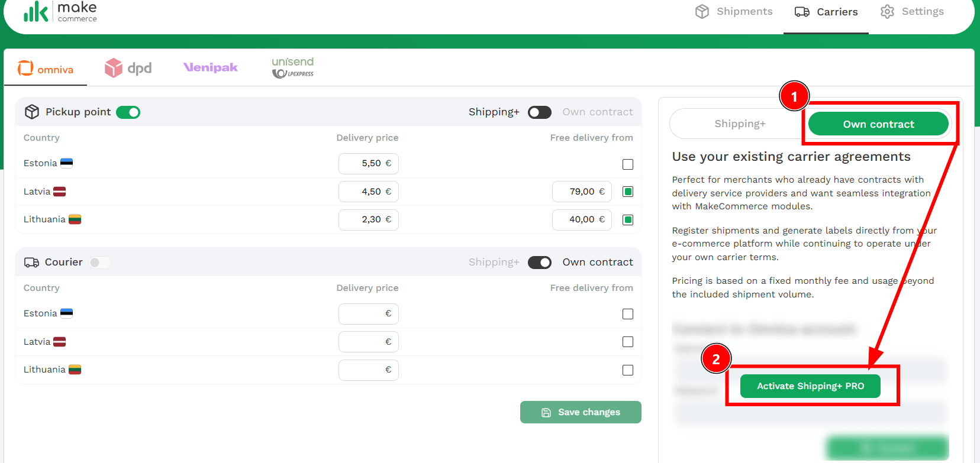Image resolution: width=980 pixels, height=463 pixels.
Task: Open the Settings page
Action: click(x=912, y=12)
